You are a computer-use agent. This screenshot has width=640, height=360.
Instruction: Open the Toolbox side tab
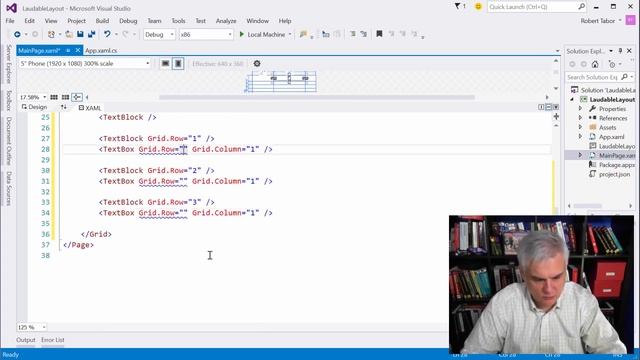[9, 100]
